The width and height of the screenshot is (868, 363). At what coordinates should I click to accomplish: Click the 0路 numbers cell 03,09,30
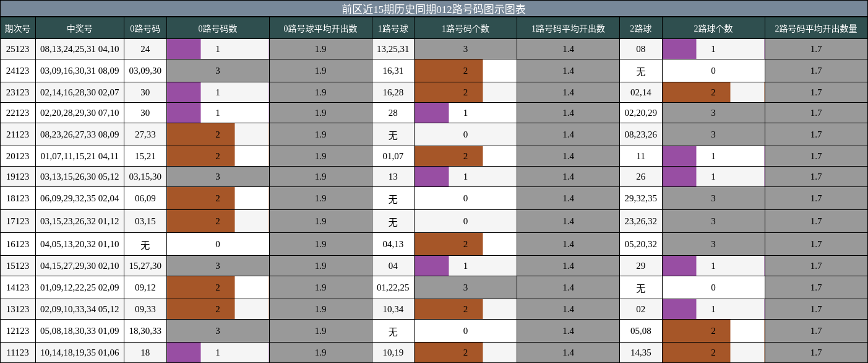[145, 71]
